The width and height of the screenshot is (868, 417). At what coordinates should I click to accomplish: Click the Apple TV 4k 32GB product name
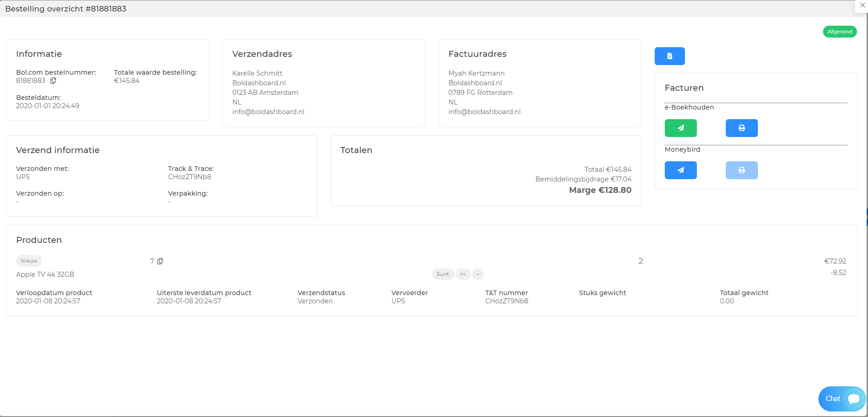[45, 274]
